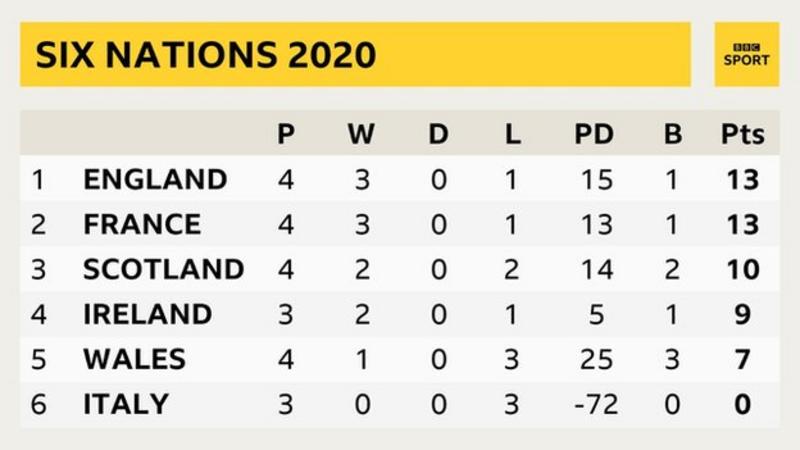Image resolution: width=800 pixels, height=450 pixels.
Task: Click the PD column header
Action: [x=594, y=134]
